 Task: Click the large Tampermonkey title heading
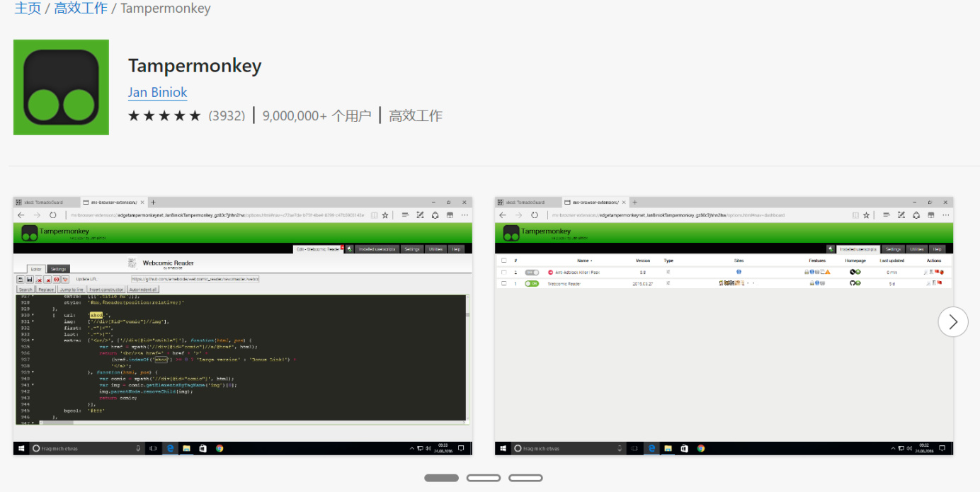point(195,66)
